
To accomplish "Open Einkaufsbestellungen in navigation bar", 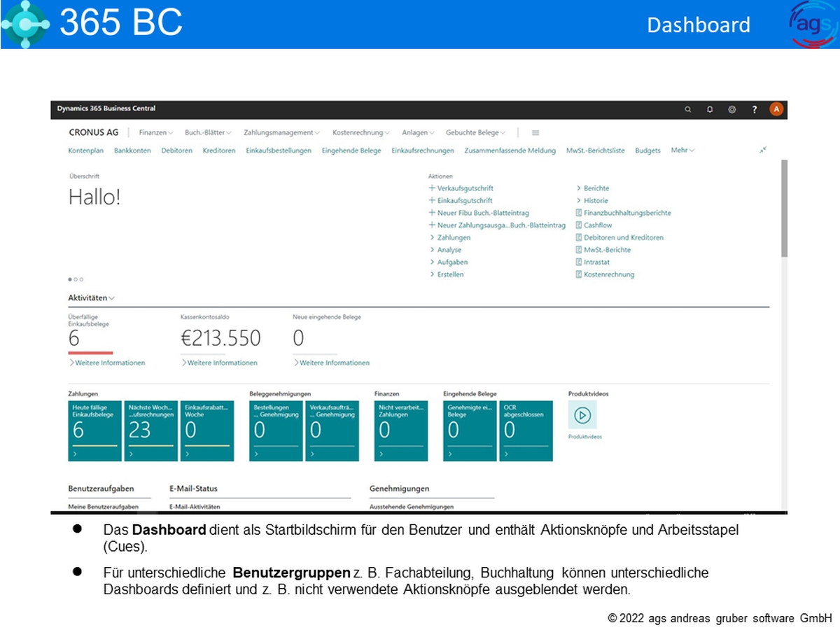I will tap(279, 150).
